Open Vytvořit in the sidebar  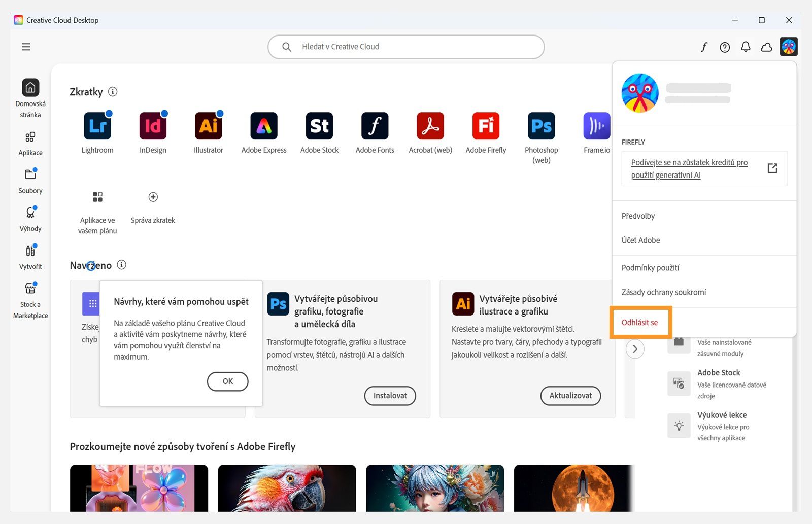pos(30,257)
